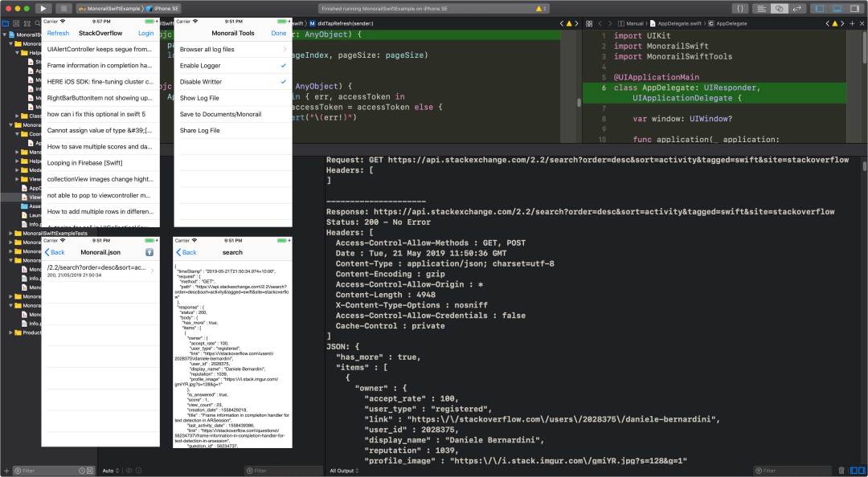Toggle the Disable Writter checkmark row
The width and height of the screenshot is (868, 477).
pos(233,82)
